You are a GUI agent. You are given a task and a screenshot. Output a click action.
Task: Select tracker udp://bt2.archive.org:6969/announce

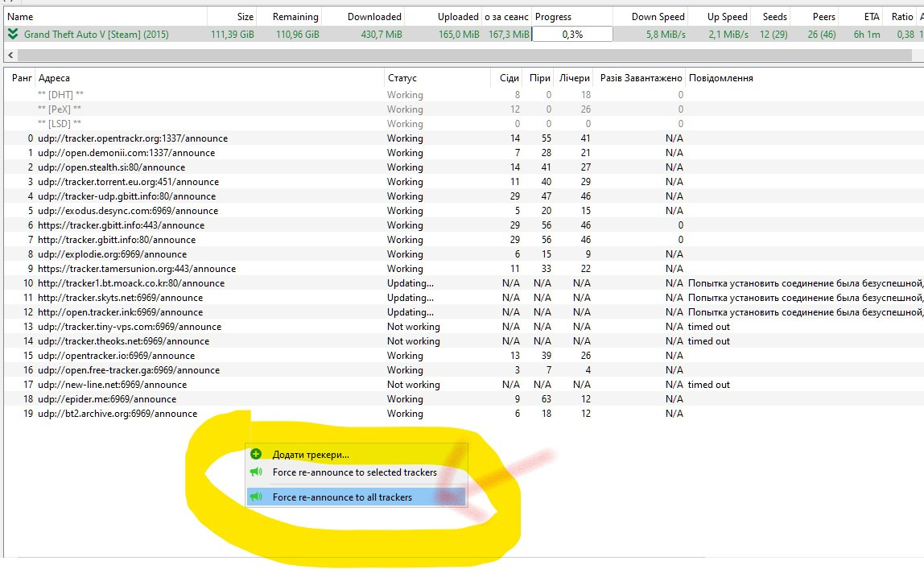[118, 414]
